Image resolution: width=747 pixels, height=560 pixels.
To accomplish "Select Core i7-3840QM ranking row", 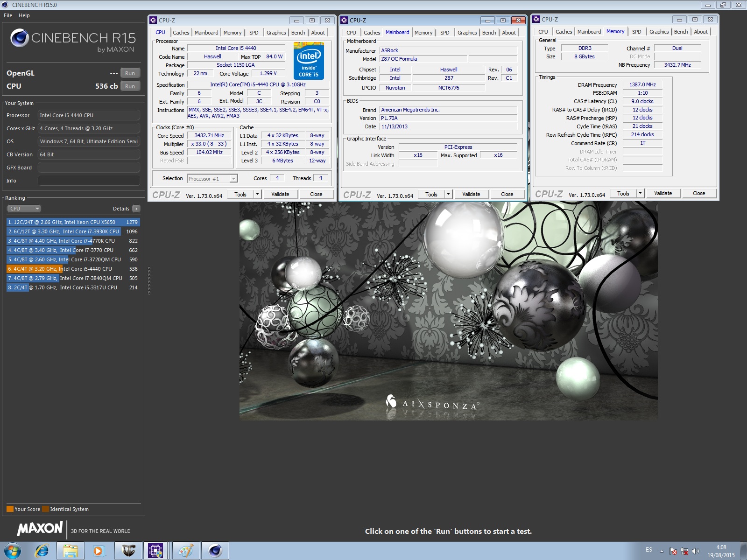I will (x=73, y=278).
